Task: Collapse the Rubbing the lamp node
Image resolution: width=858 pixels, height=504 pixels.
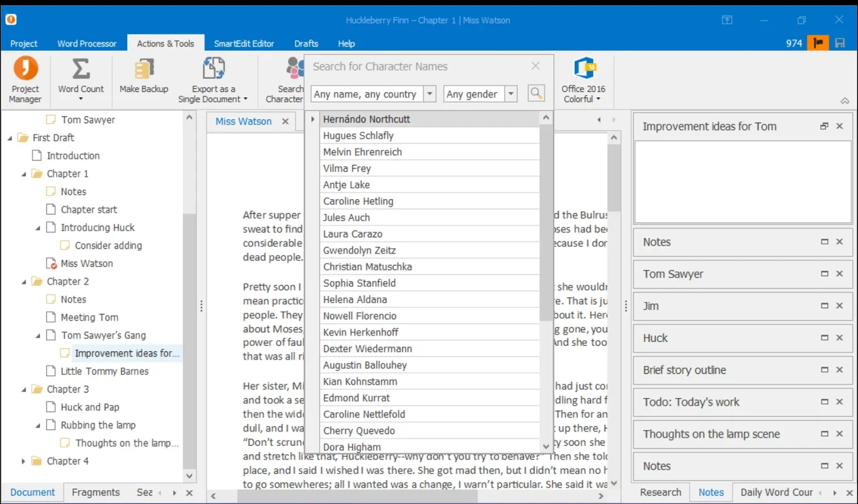Action: pos(38,425)
